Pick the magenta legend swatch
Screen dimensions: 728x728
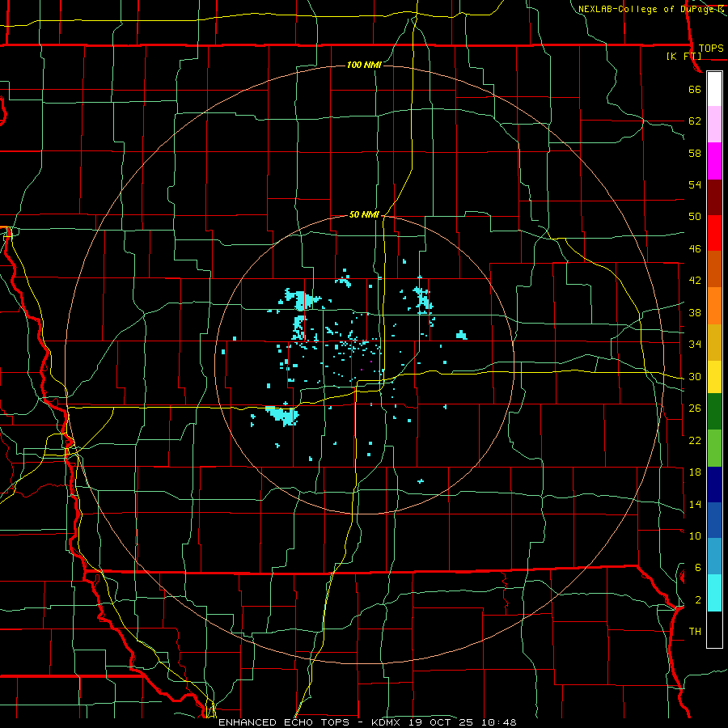[x=714, y=161]
